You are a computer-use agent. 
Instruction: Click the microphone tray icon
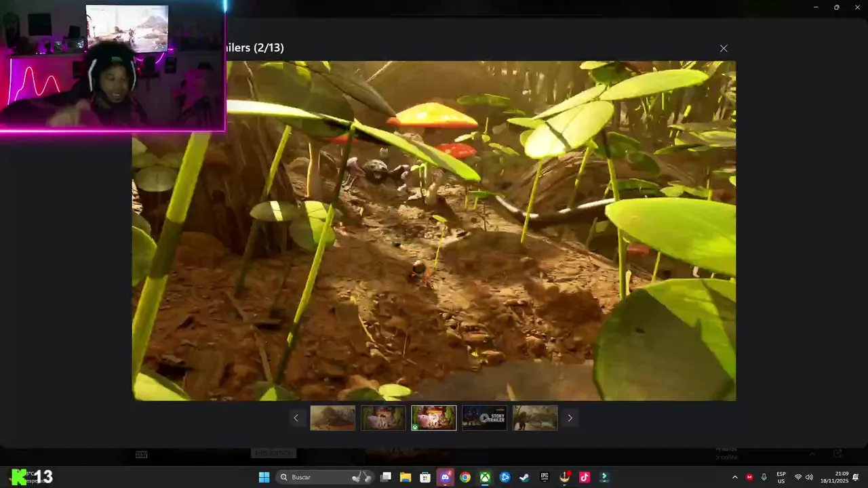pos(764,477)
